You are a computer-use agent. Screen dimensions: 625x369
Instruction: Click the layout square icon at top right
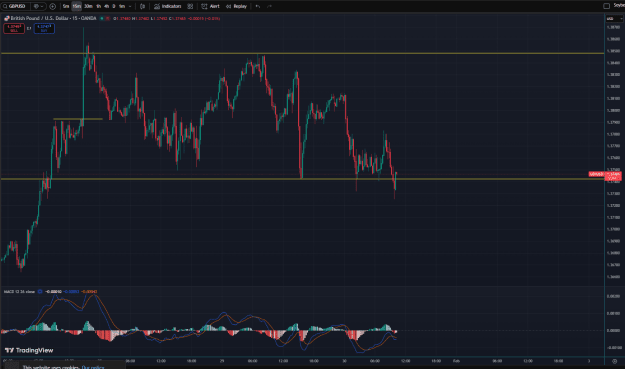[x=606, y=6]
